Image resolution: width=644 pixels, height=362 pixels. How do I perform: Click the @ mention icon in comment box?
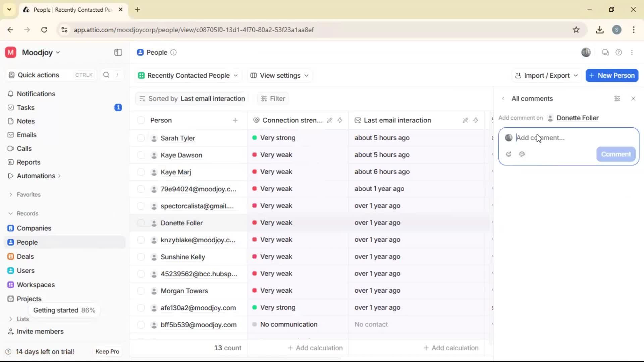(522, 154)
